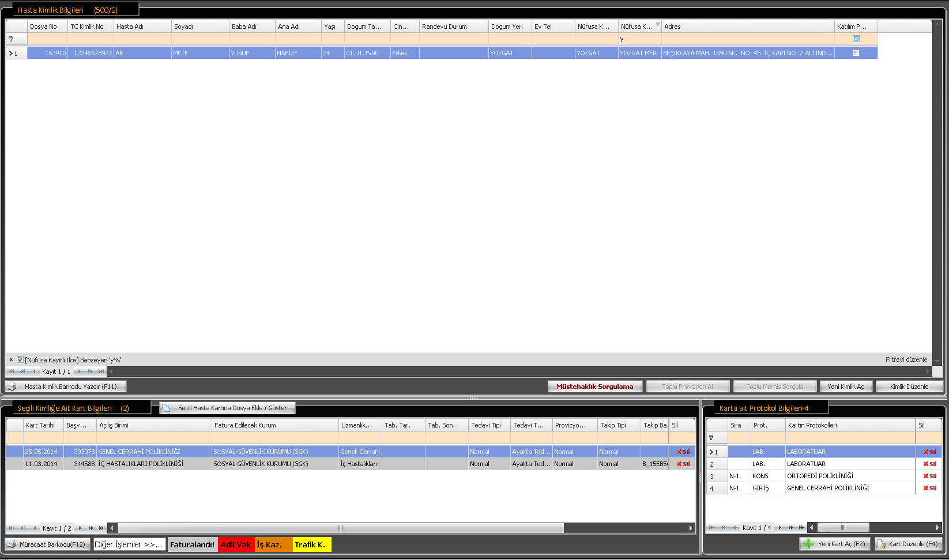The image size is (949, 560).
Task: Click Sil on protocol row 1 LABORATUAR
Action: [929, 452]
